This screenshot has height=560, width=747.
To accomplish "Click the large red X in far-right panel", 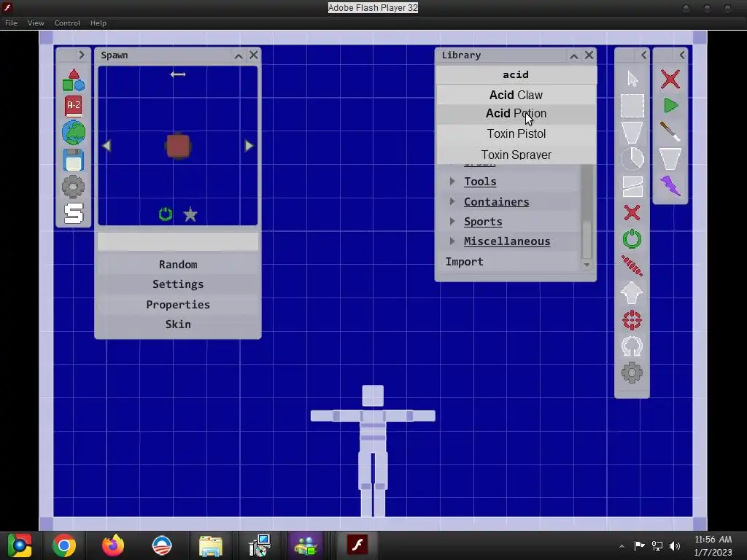I will coord(670,79).
